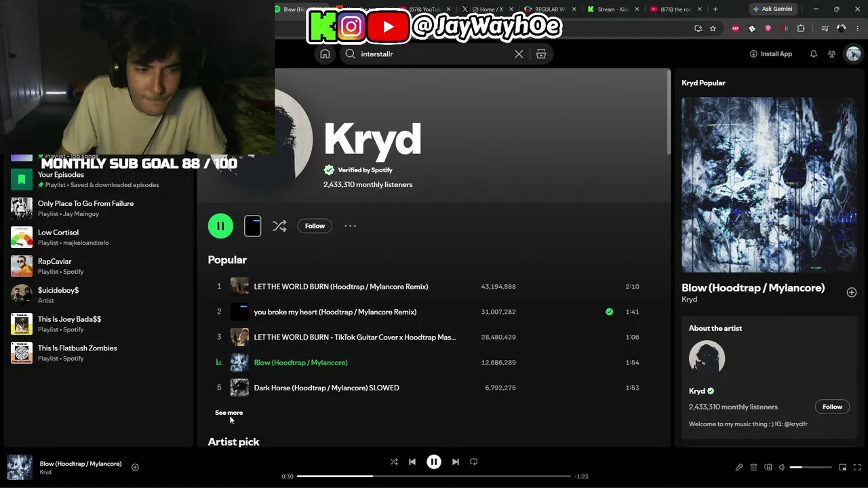Open the Chrome three-dot menu
The width and height of the screenshot is (868, 488).
(858, 28)
